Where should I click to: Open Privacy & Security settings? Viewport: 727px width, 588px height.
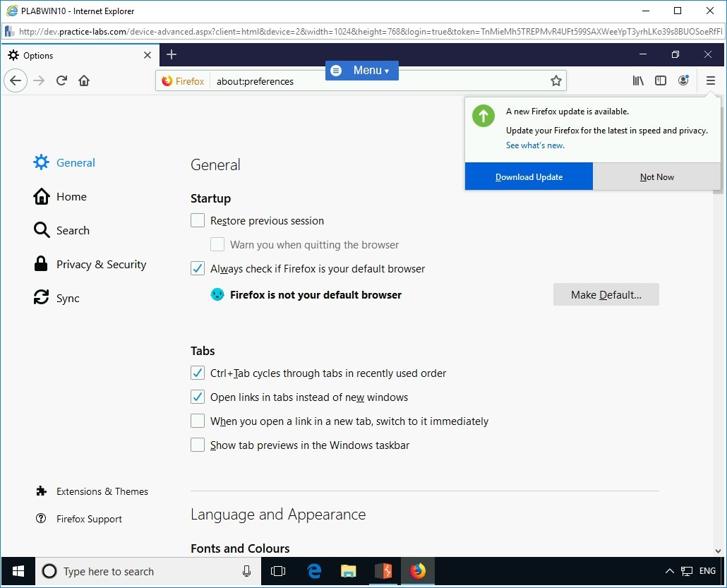(x=102, y=264)
